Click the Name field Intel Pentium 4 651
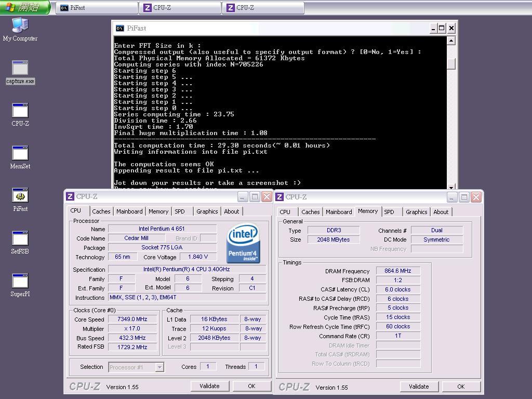Image resolution: width=532 pixels, height=399 pixels. tap(162, 229)
